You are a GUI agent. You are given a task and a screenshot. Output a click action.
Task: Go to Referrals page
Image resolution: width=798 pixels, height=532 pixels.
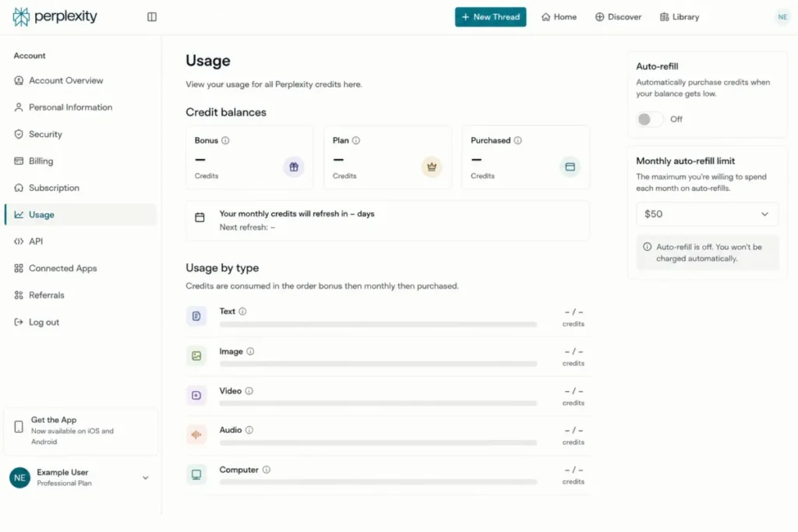click(x=81, y=295)
